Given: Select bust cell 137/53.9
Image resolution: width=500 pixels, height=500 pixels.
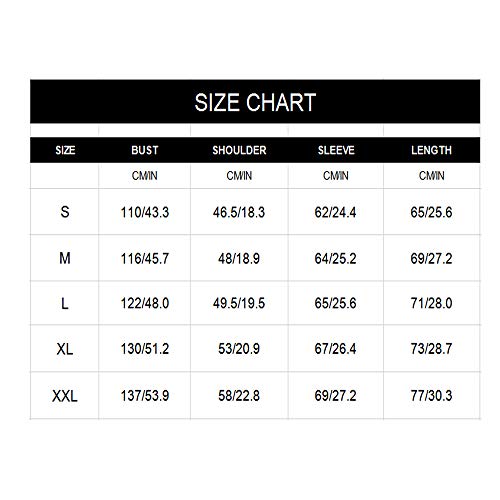Looking at the screenshot, I should (145, 396).
